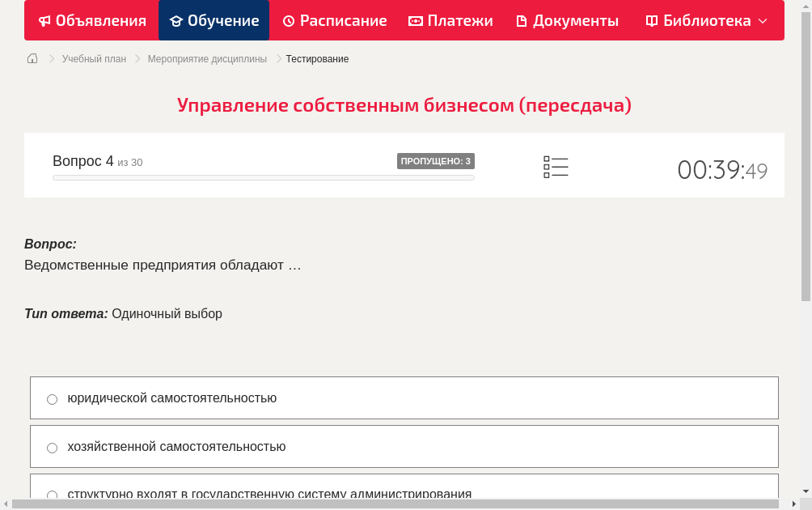Click the test progress bar under Вопрос 4
This screenshot has width=812, height=510.
[263, 177]
